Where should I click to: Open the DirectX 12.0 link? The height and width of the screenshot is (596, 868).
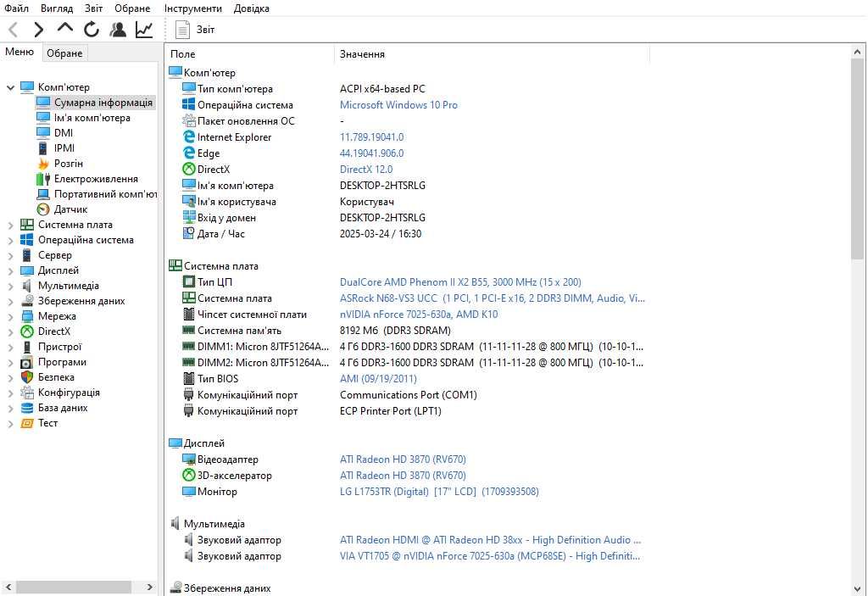click(x=366, y=169)
